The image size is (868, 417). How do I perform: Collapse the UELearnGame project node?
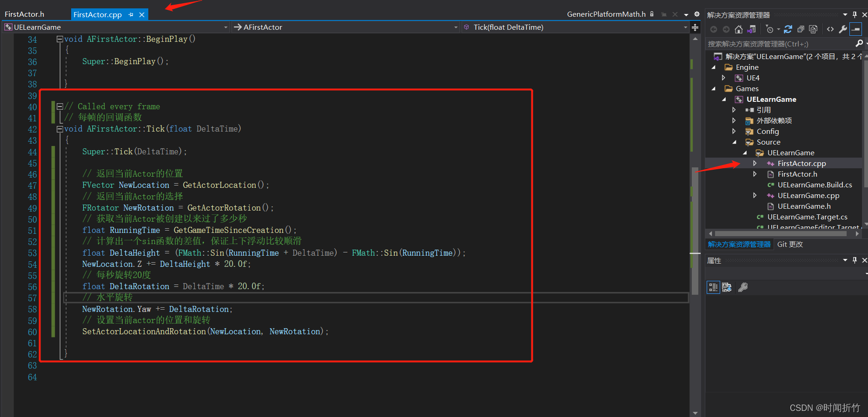coord(724,99)
